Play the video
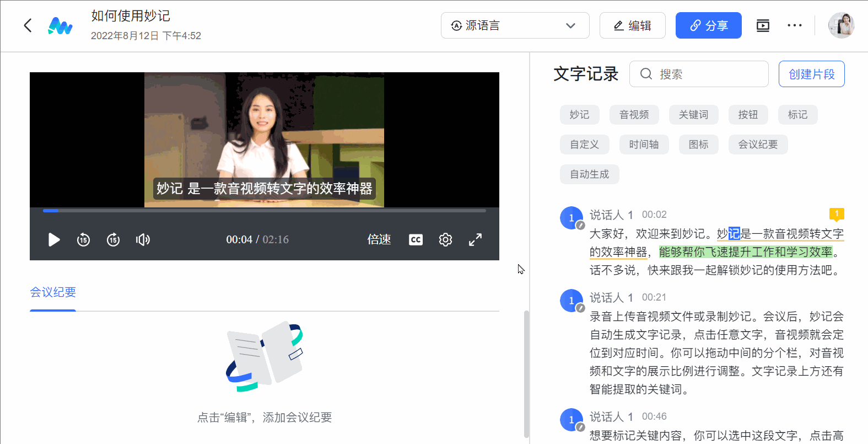 pyautogui.click(x=53, y=239)
